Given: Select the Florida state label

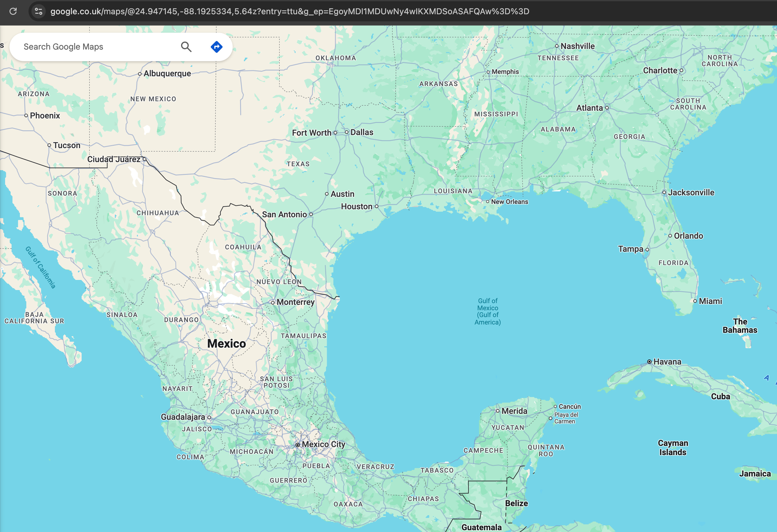Looking at the screenshot, I should (x=673, y=263).
